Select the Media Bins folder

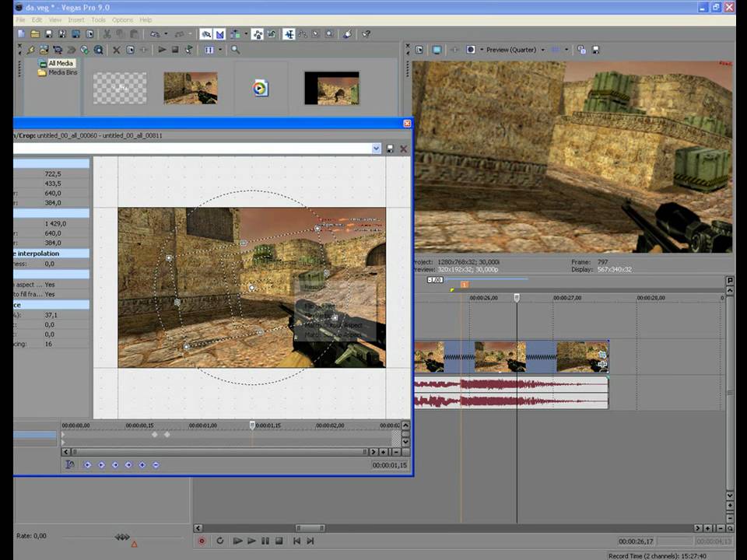(62, 72)
